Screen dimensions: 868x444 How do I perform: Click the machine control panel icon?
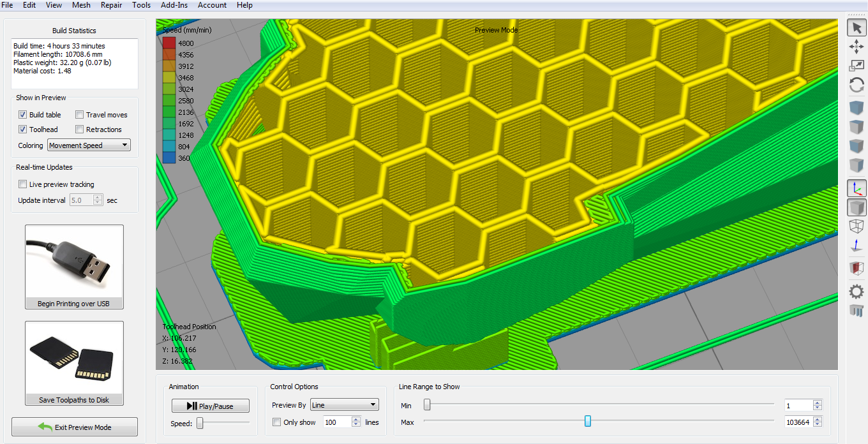[857, 311]
